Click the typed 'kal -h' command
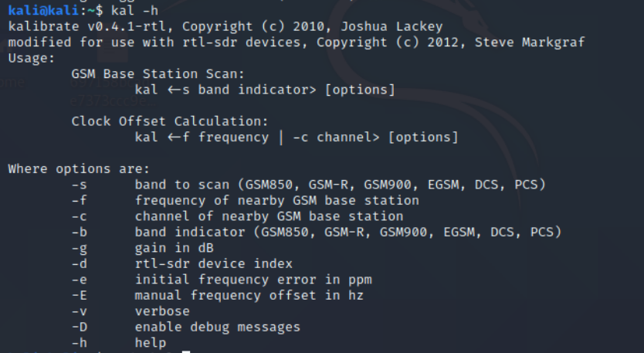Viewport: 644px width, 353px height. tap(134, 10)
